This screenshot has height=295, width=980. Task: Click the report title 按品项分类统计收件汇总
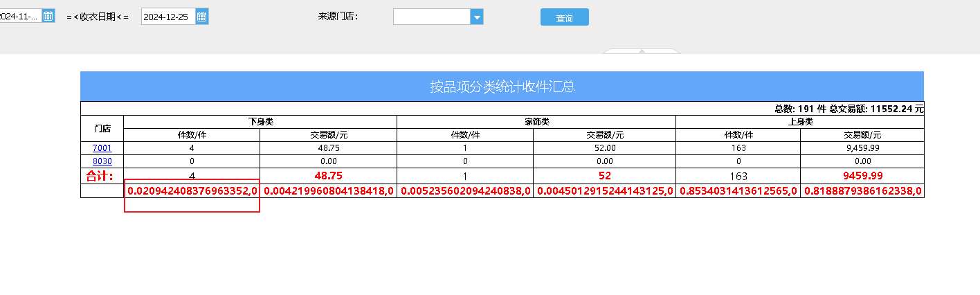click(502, 87)
